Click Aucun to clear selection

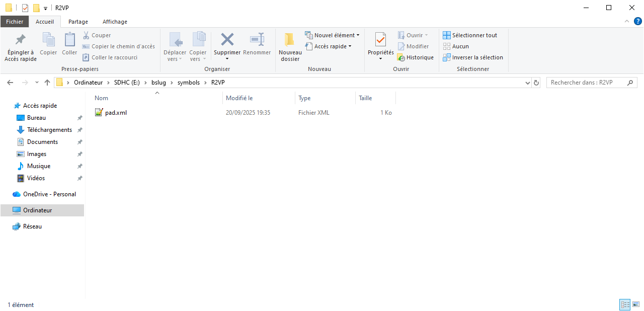coord(456,46)
